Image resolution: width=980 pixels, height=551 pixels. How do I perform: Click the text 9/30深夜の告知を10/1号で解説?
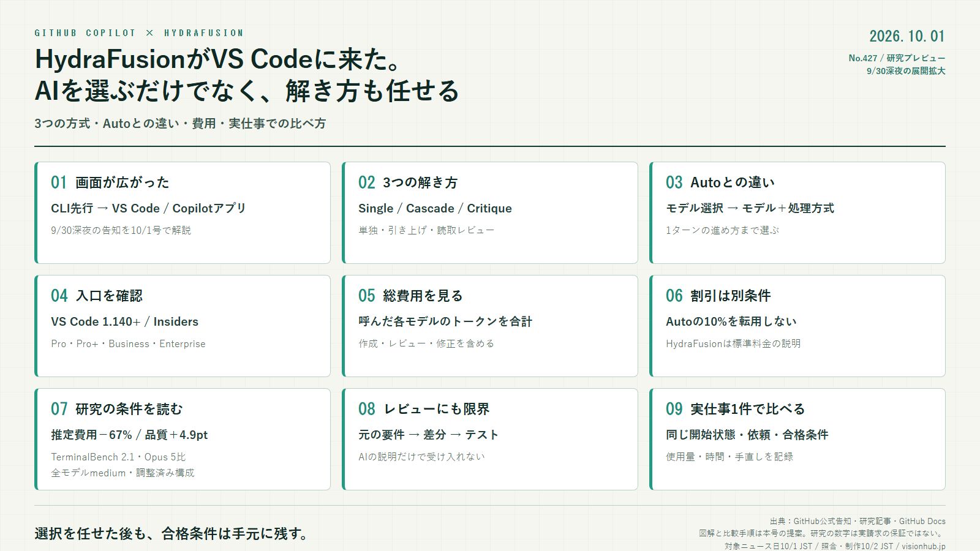click(121, 231)
